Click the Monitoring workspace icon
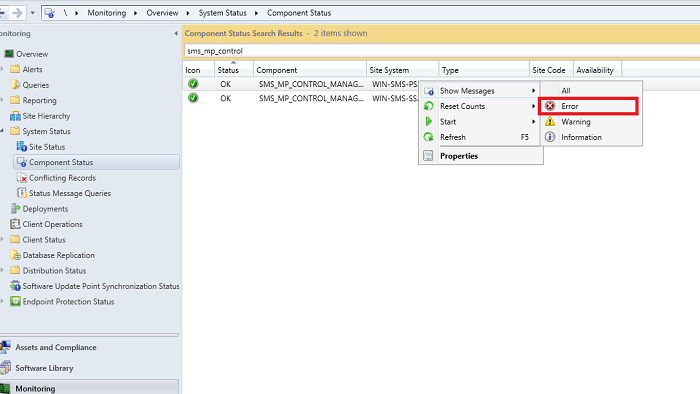700x394 pixels. [x=5, y=389]
